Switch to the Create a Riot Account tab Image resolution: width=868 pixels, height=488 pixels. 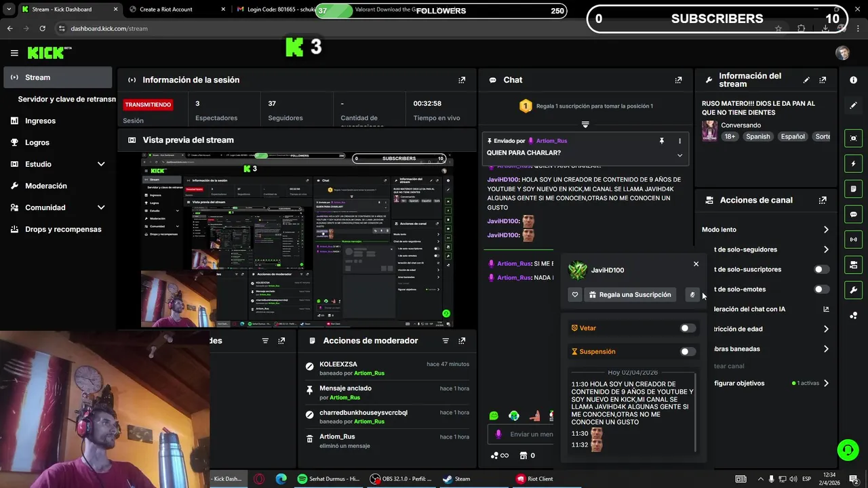pyautogui.click(x=178, y=9)
